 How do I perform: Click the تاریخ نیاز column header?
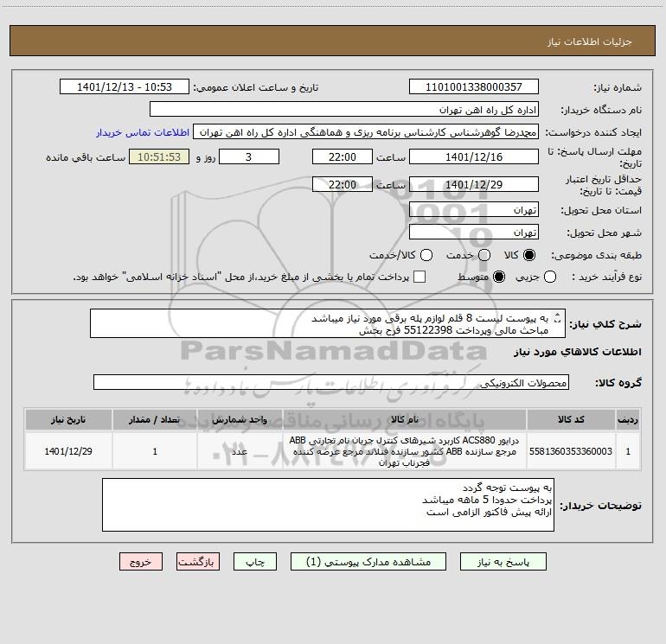(x=68, y=420)
